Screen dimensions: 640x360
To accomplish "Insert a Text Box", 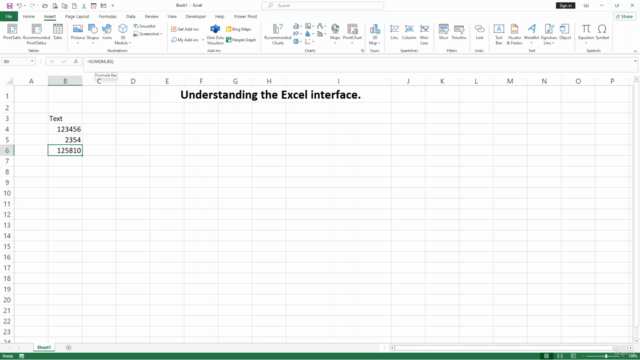I will coord(499,34).
